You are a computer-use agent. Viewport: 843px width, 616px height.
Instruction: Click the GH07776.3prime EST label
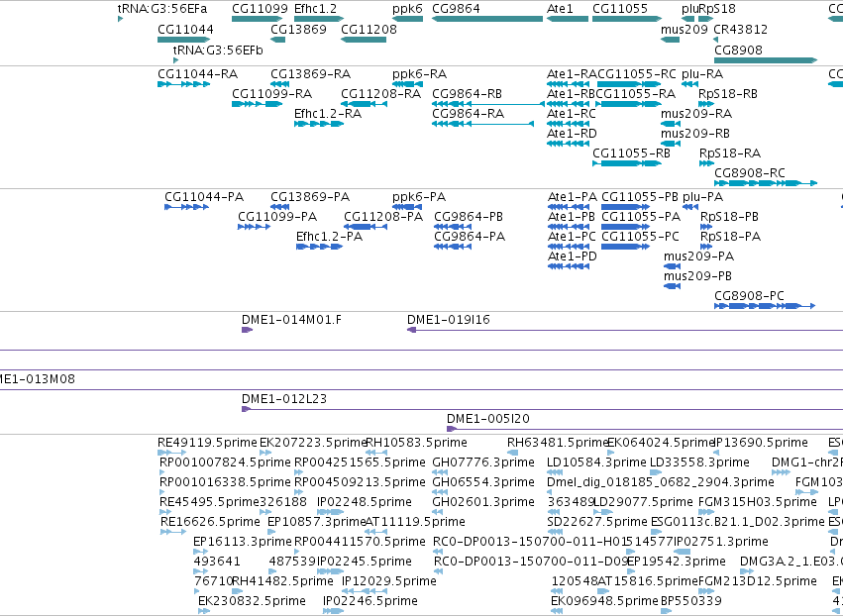(x=483, y=462)
